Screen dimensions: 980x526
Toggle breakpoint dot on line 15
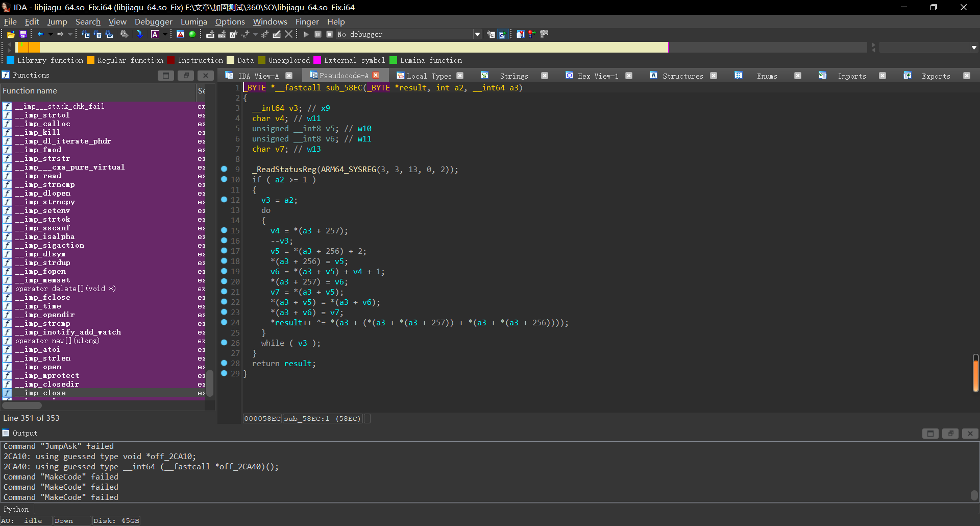point(224,230)
